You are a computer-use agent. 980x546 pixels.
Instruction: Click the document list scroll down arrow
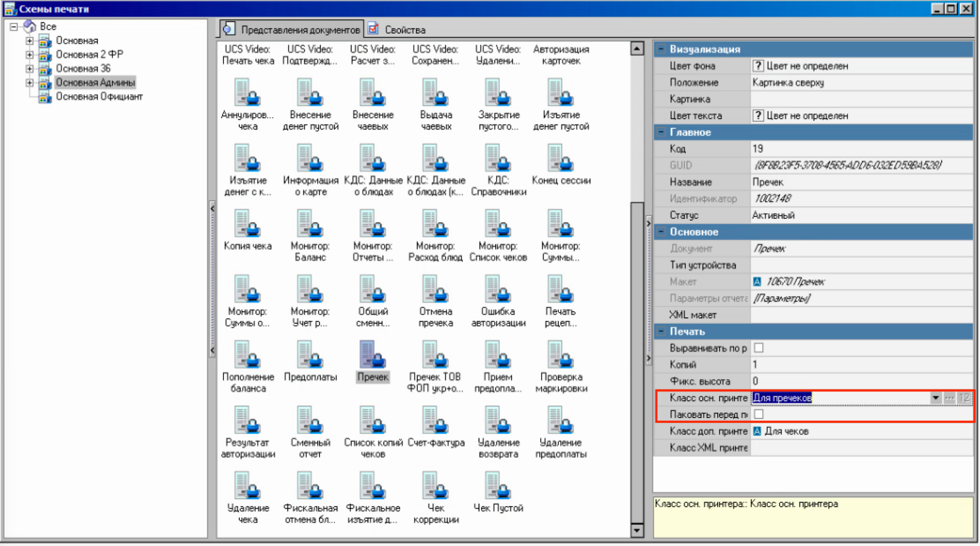[637, 530]
